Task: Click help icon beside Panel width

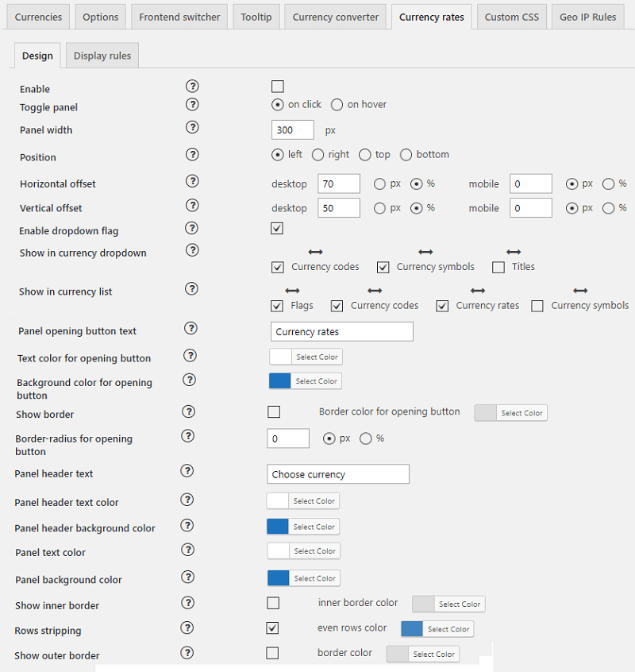Action: pyautogui.click(x=192, y=127)
